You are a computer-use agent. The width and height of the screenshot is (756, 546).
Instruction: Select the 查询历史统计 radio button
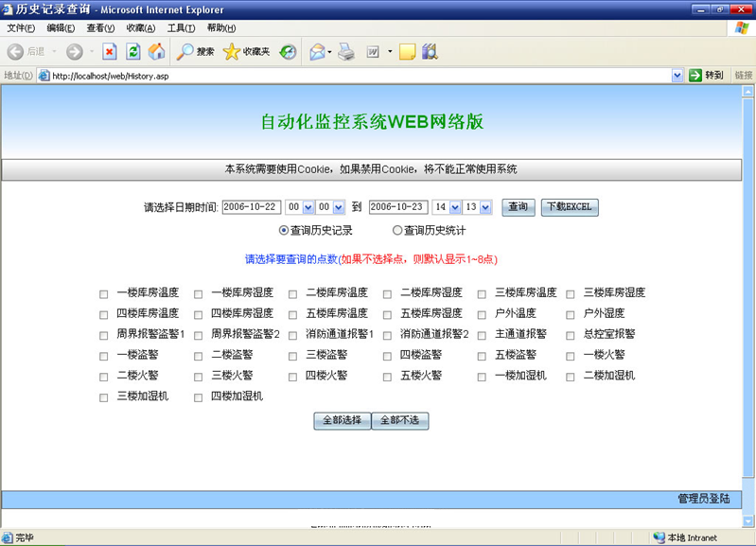397,230
